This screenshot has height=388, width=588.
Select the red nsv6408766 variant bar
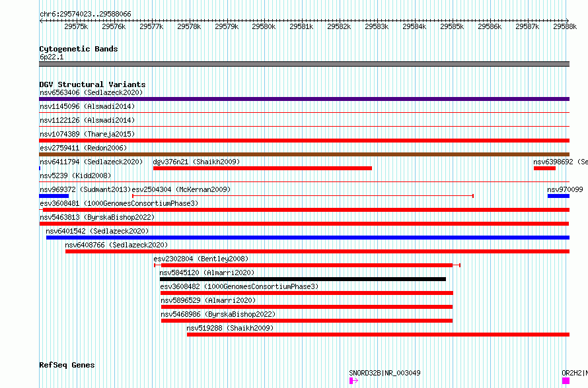(317, 251)
